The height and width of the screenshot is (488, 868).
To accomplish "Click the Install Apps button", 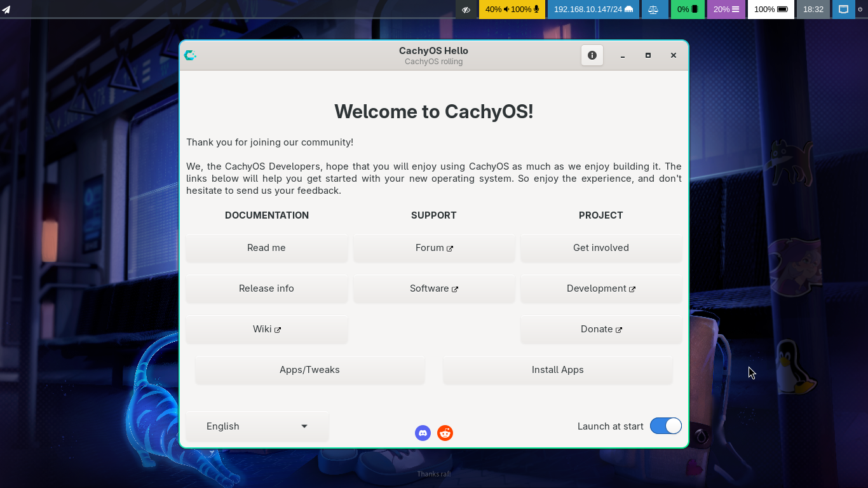I will (558, 370).
